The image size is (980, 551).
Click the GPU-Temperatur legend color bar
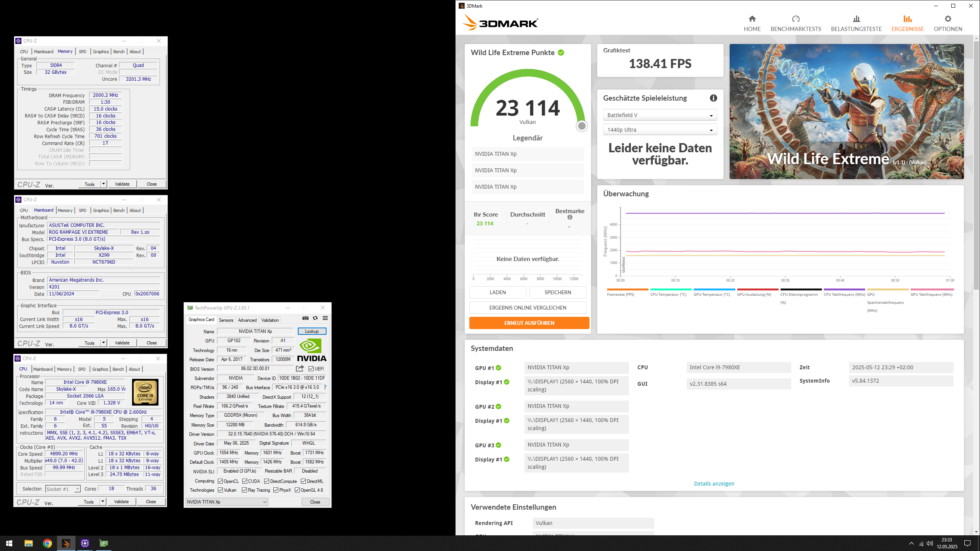click(x=714, y=289)
